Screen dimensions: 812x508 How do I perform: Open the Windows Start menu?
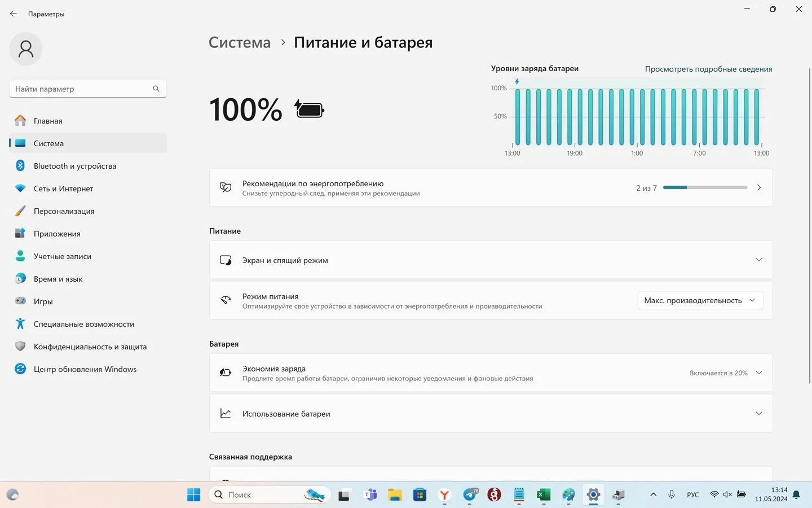(193, 495)
